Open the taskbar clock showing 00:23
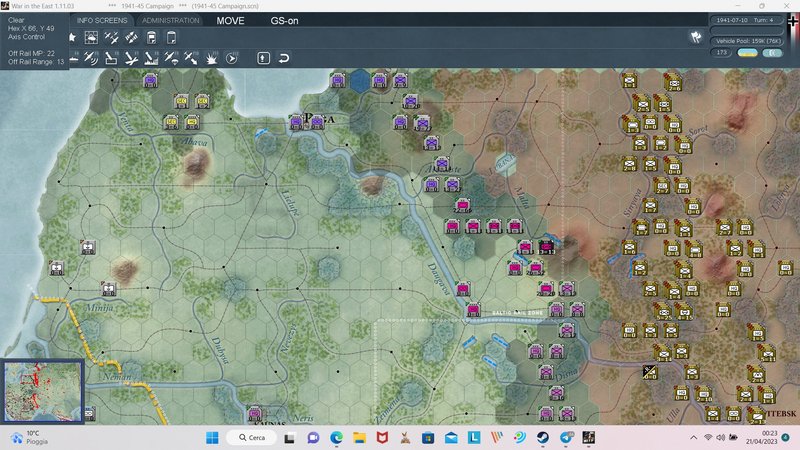The image size is (800, 450). [761, 437]
